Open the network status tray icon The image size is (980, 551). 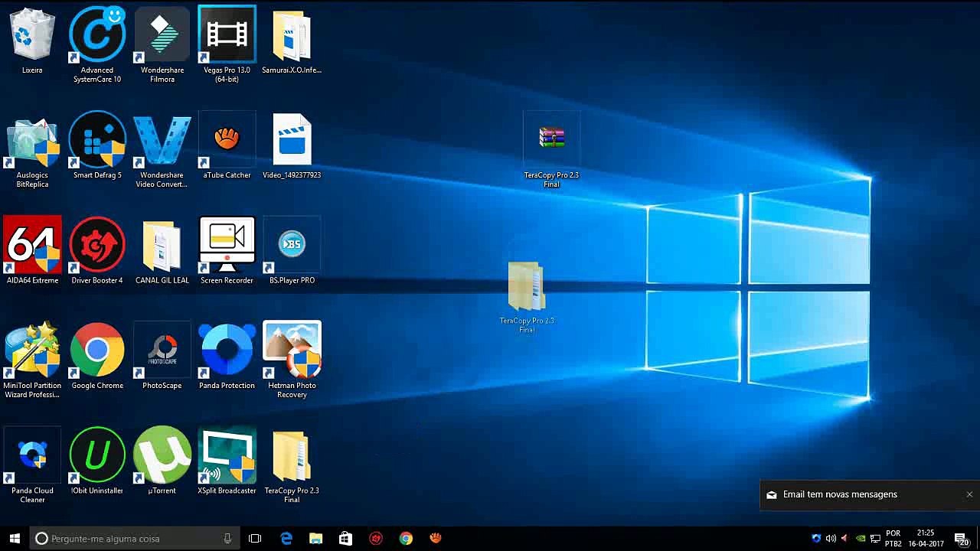click(x=875, y=539)
